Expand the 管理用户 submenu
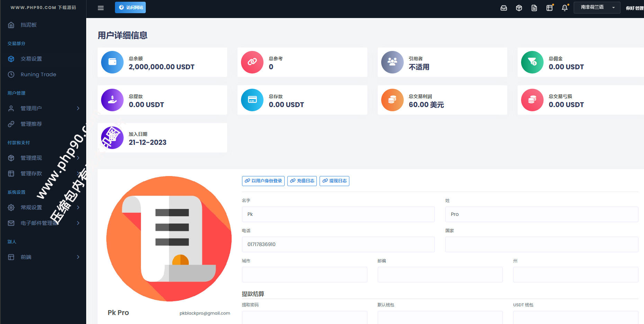This screenshot has height=324, width=644. click(43, 108)
